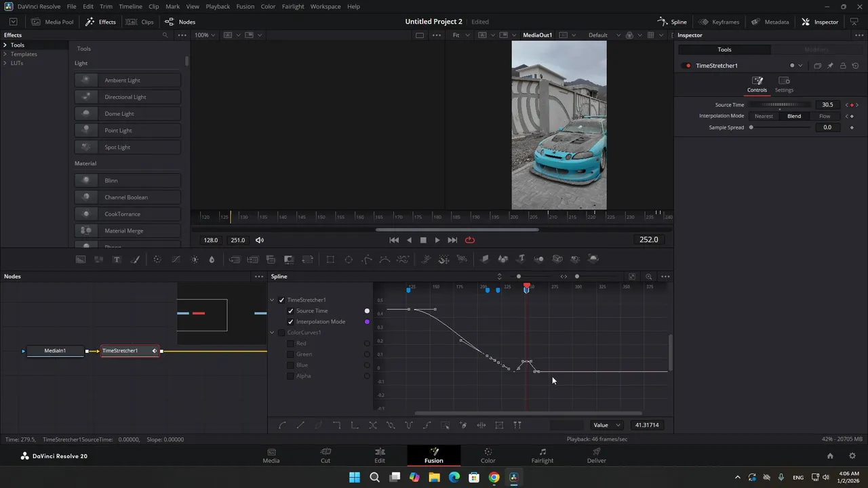The width and height of the screenshot is (868, 488).
Task: Add a Text+ tool from toolbar
Action: [117, 259]
